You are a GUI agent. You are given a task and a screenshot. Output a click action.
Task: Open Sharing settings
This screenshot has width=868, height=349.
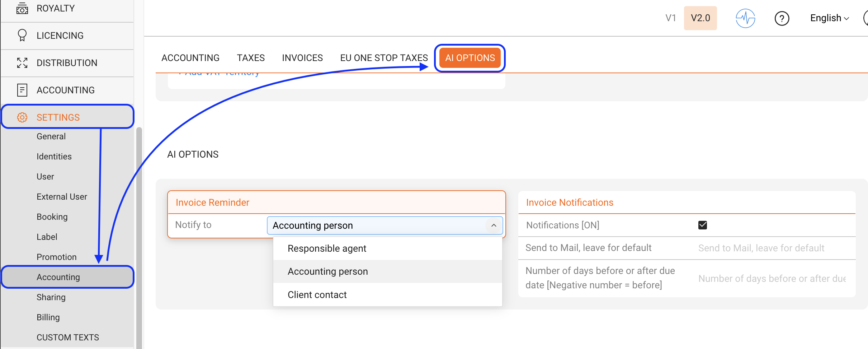(x=51, y=297)
